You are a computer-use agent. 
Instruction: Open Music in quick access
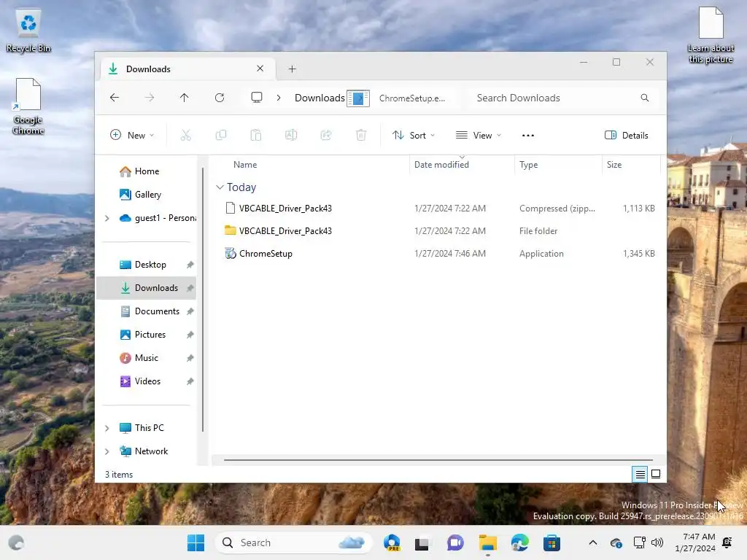pos(146,358)
